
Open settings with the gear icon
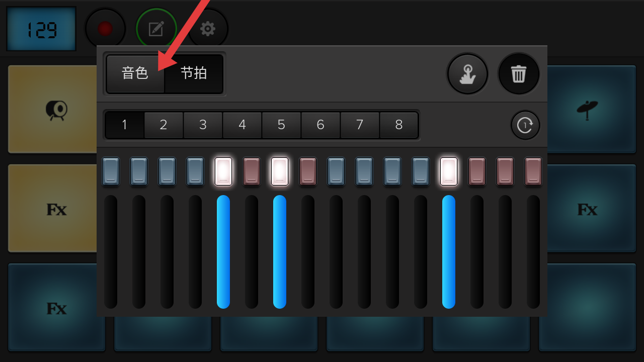[208, 29]
